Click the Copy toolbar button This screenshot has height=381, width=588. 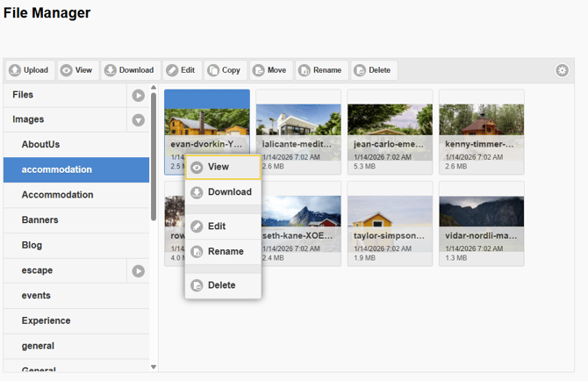(x=226, y=70)
